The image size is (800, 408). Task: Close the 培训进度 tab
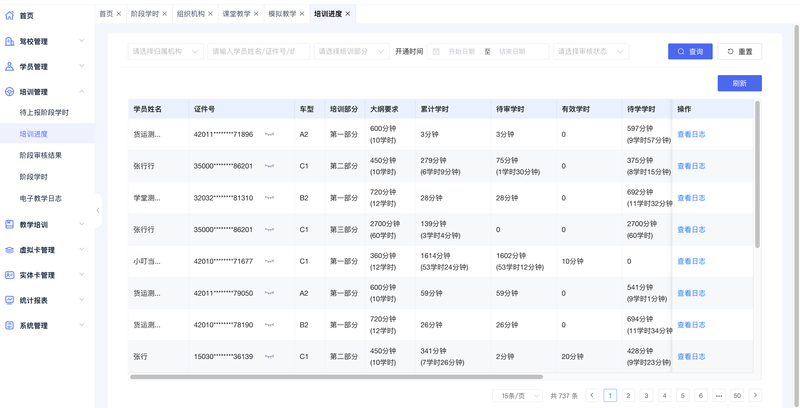(348, 14)
